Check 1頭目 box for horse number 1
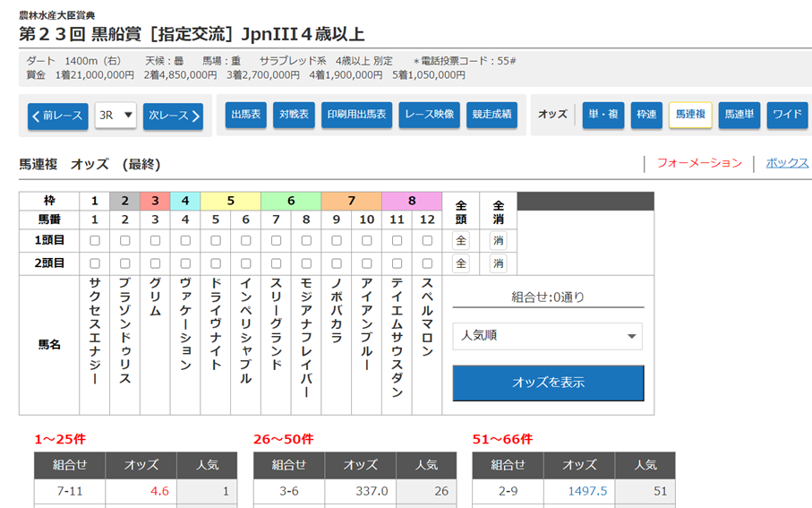 click(x=95, y=240)
